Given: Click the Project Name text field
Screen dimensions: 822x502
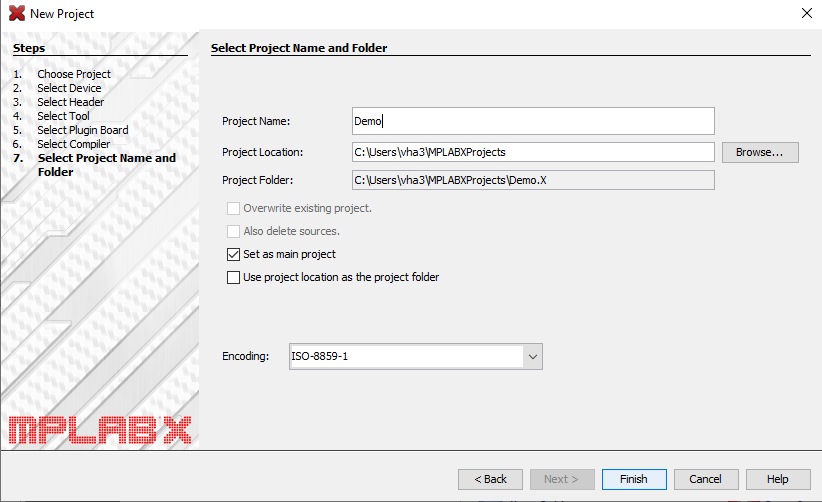Looking at the screenshot, I should (533, 121).
